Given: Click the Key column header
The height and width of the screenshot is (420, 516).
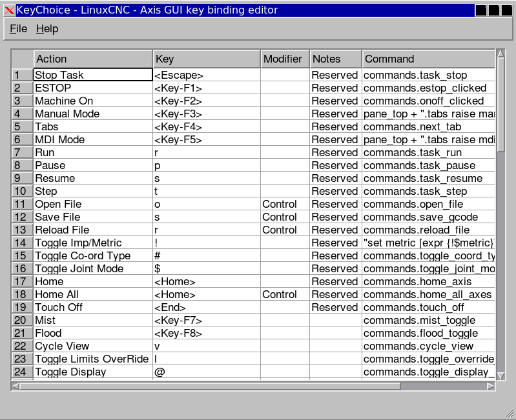Looking at the screenshot, I should (207, 59).
